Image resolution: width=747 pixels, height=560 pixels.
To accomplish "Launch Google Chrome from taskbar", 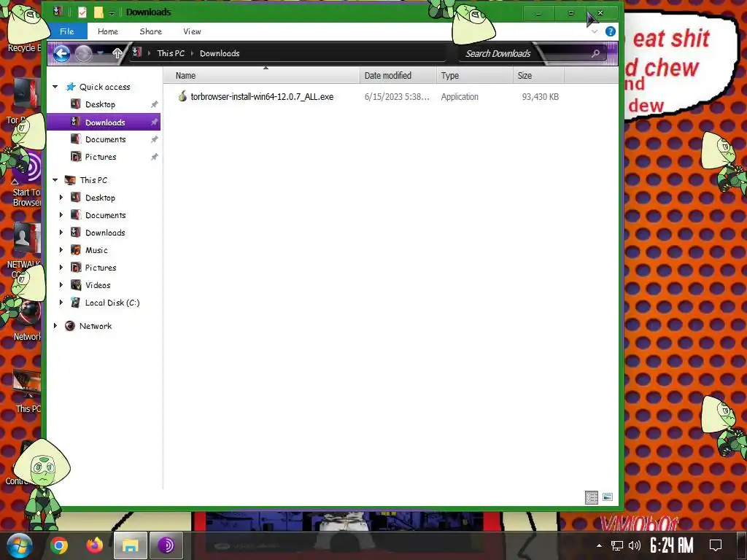I will click(x=59, y=545).
